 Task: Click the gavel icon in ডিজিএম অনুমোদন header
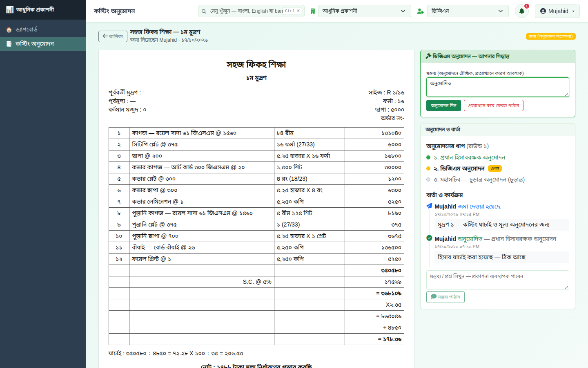point(428,56)
